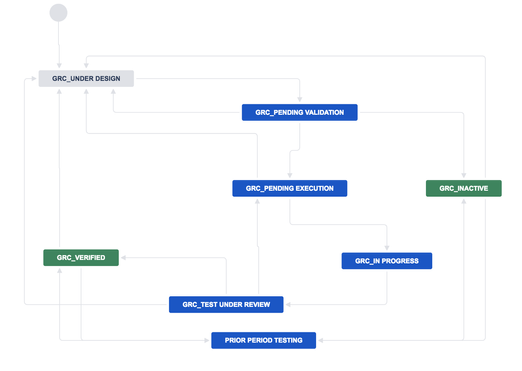This screenshot has height=371, width=522.
Task: Select the GRC_TEST UNDER REVIEW status node
Action: point(226,304)
